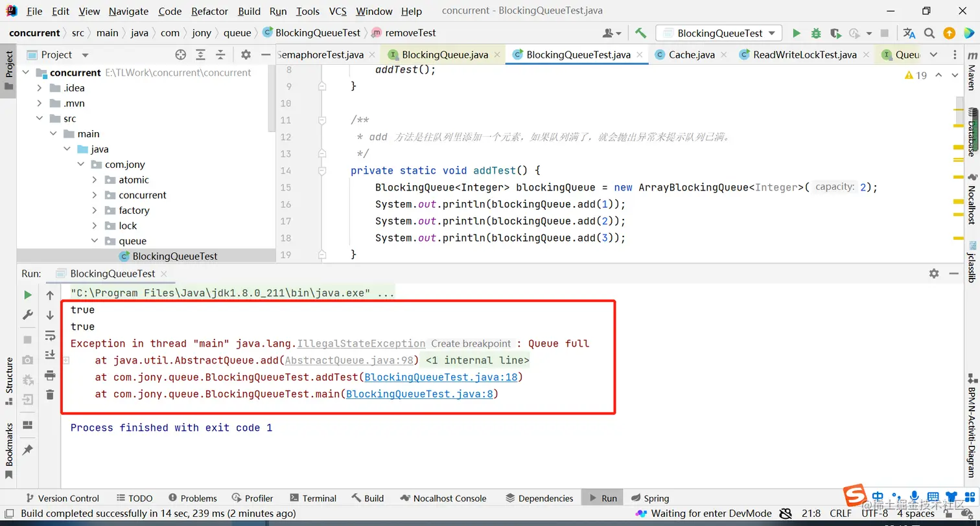Hide the Run tool window
The image size is (980, 526).
[x=953, y=273]
